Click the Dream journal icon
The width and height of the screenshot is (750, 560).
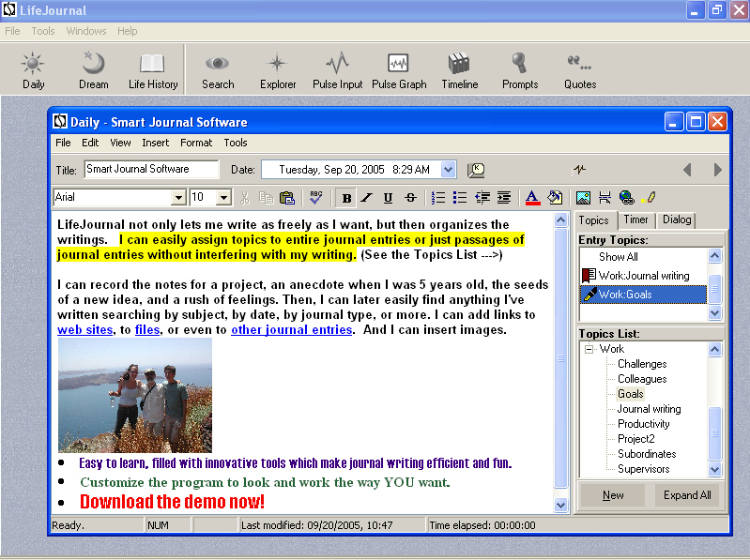[x=93, y=71]
